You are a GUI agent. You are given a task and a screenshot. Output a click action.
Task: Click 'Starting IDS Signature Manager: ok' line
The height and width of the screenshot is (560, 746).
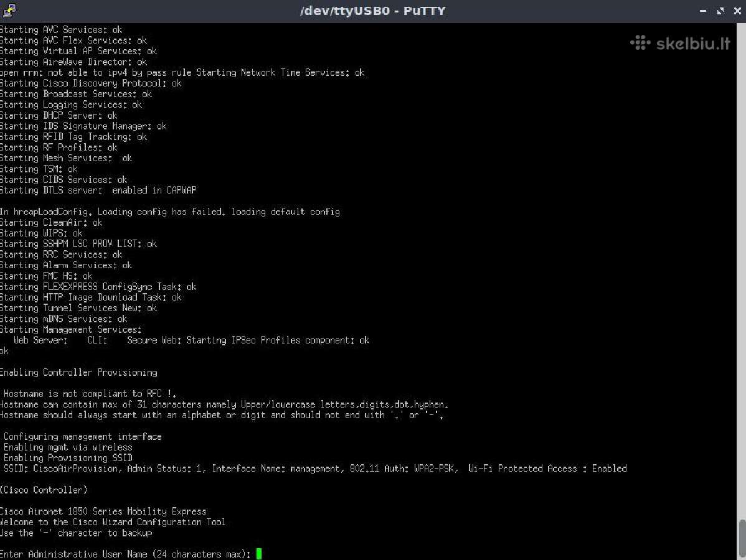[x=83, y=126]
